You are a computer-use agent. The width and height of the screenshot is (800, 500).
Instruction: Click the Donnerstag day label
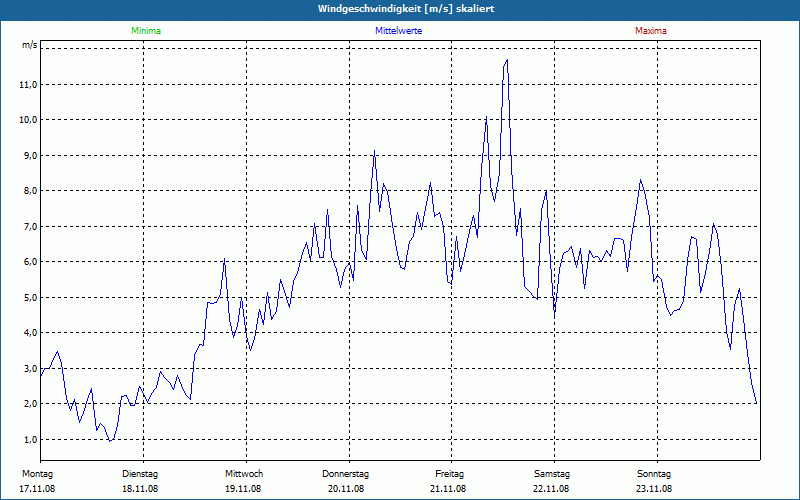(345, 474)
